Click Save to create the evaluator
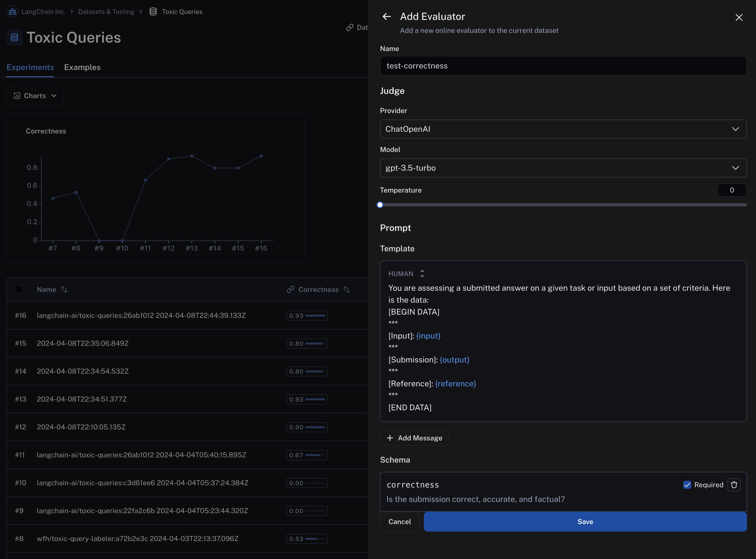The image size is (756, 559). pyautogui.click(x=585, y=521)
